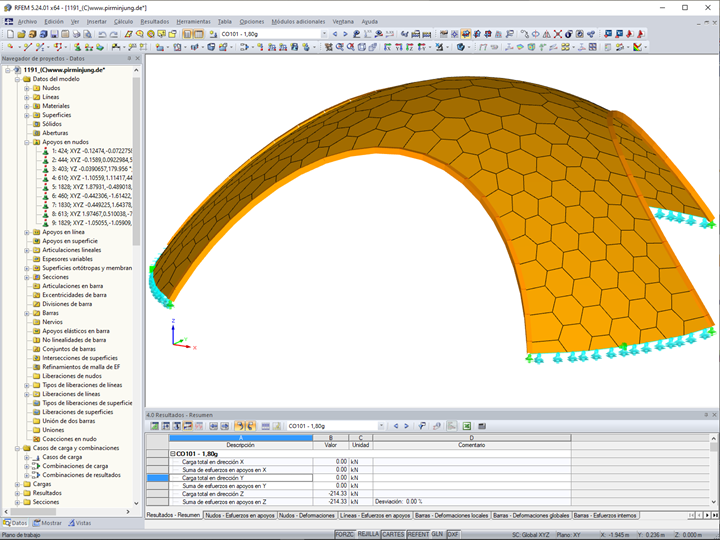Toggle the table display button

pyautogui.click(x=198, y=34)
